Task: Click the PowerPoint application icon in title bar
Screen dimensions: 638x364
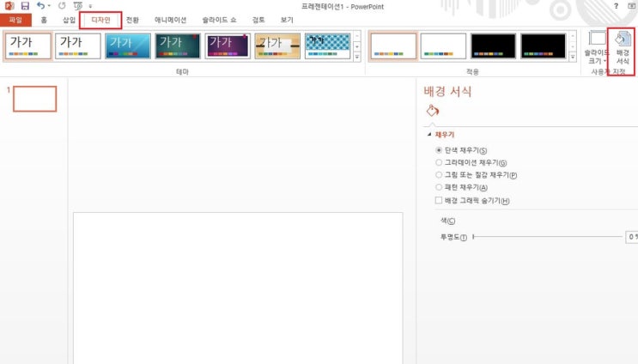Action: 9,6
